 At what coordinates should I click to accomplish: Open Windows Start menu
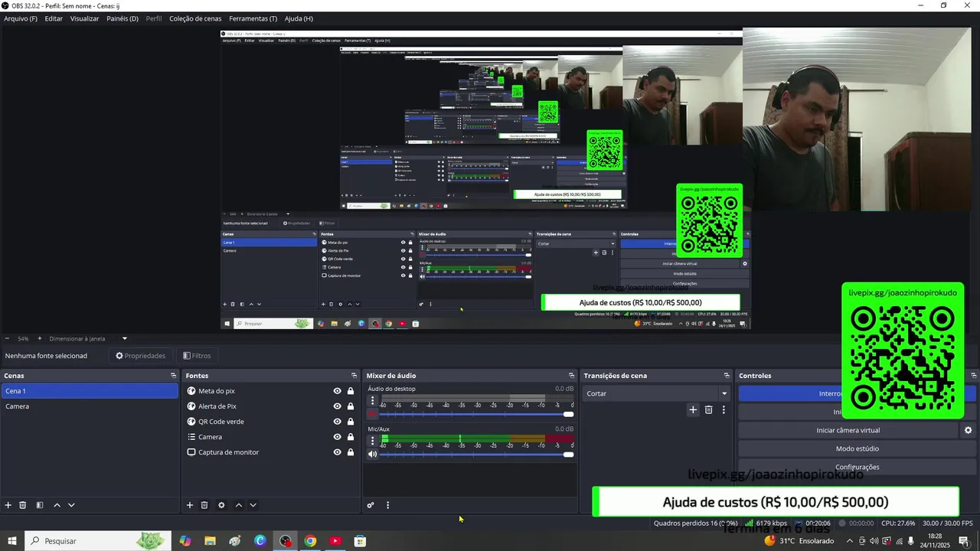(x=12, y=541)
